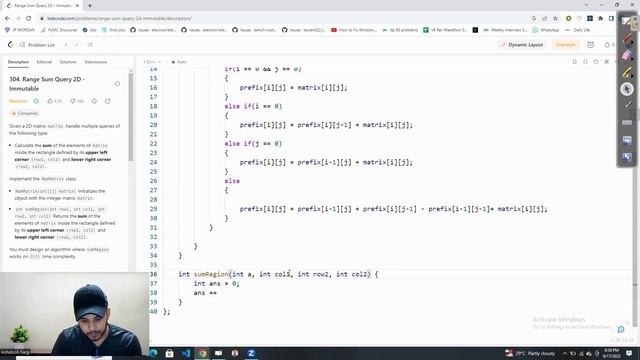Click the solved check icon beside Medium

(x=36, y=101)
